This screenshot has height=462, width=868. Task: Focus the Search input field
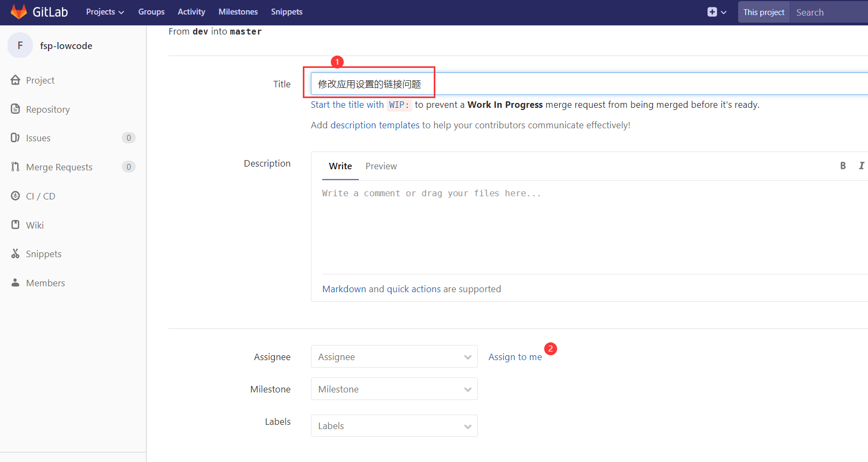coord(829,12)
